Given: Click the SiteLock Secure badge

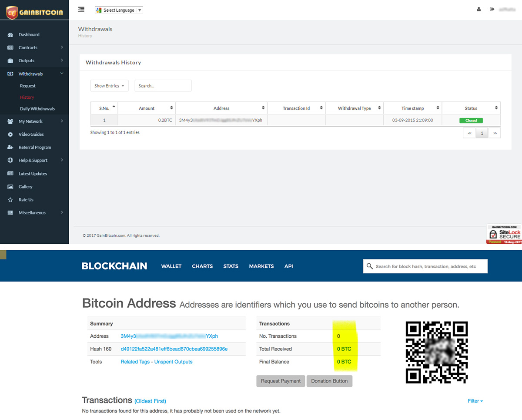Looking at the screenshot, I should tap(504, 234).
